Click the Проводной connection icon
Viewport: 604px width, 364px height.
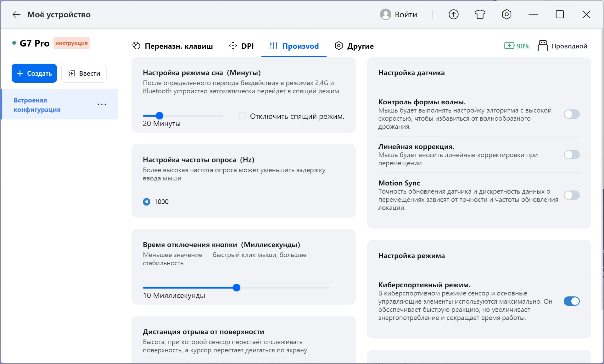[543, 46]
